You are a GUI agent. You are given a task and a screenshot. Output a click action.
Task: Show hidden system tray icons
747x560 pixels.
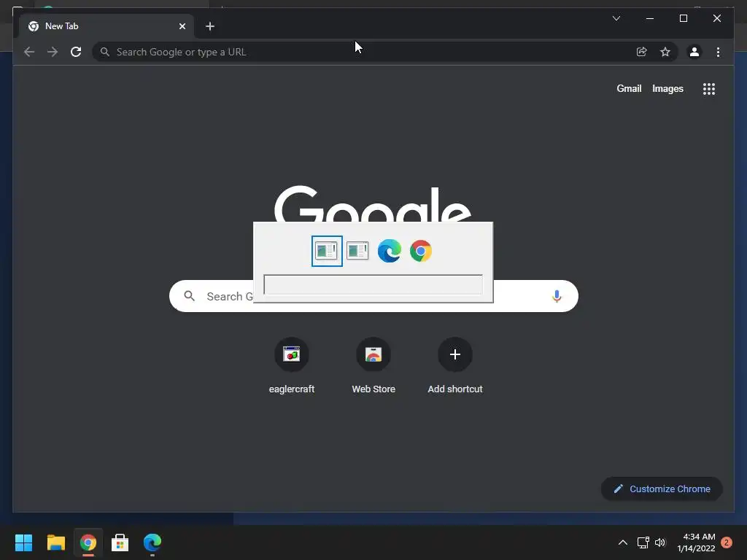623,542
